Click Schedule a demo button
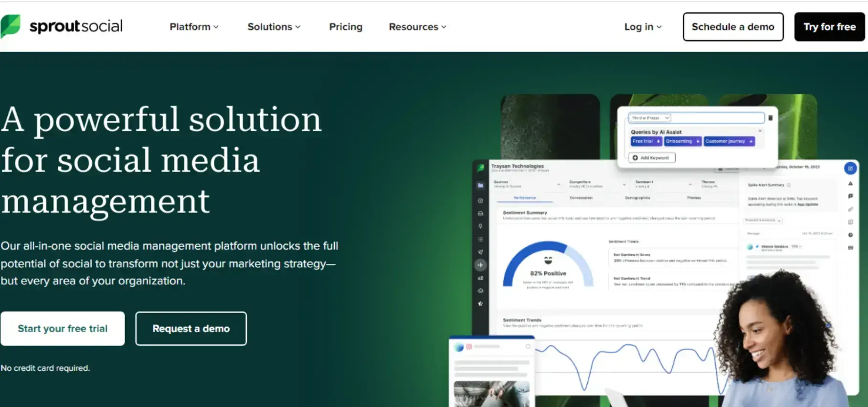 733,27
